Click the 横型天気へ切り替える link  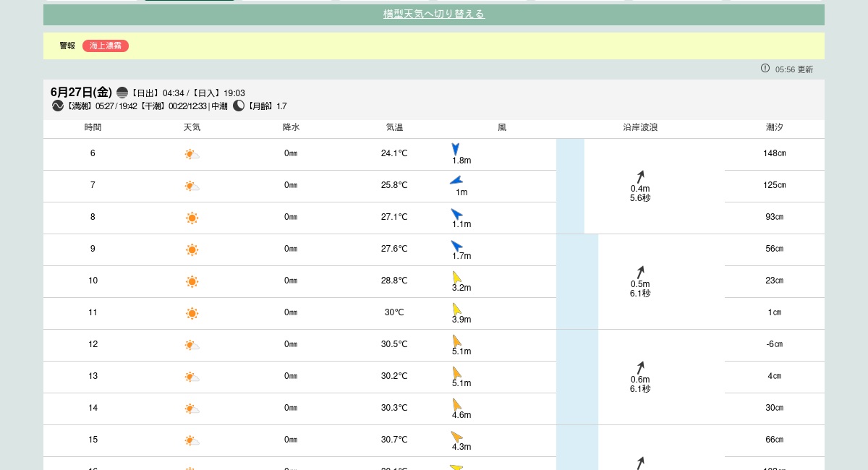(x=433, y=14)
